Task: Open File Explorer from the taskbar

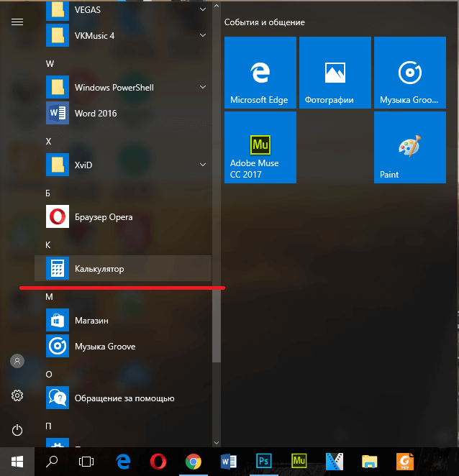Action: click(369, 462)
